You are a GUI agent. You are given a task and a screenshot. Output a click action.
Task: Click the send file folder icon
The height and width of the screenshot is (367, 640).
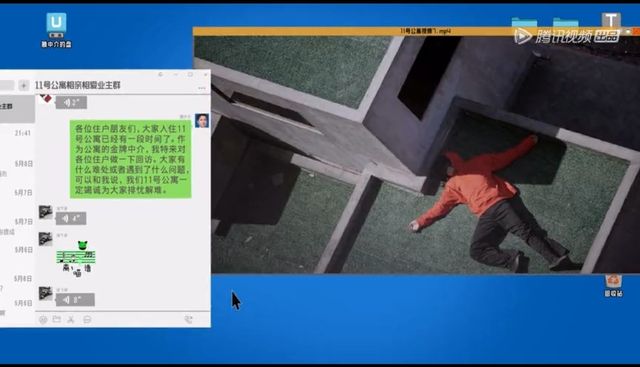[x=57, y=319]
